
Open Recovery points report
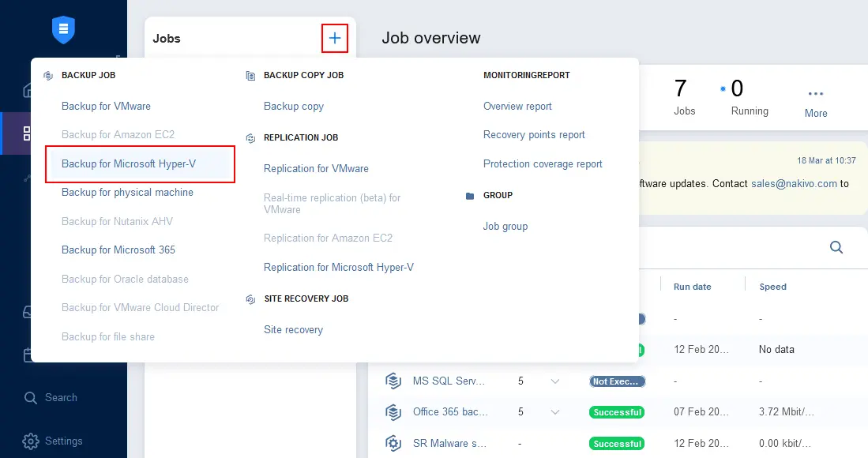534,135
